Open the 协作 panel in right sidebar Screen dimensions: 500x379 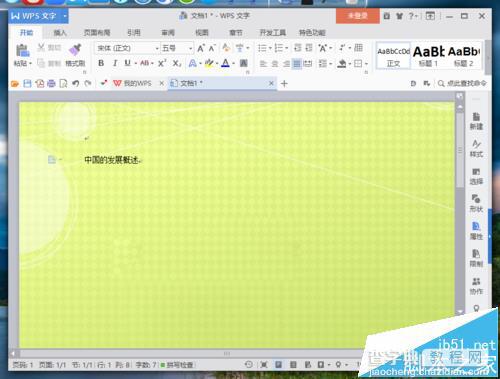point(476,286)
